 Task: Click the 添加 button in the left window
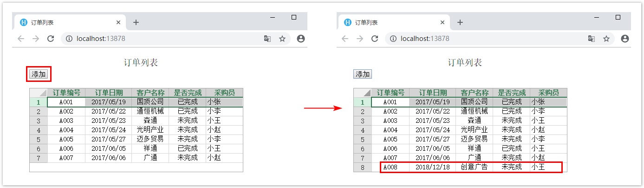[39, 74]
